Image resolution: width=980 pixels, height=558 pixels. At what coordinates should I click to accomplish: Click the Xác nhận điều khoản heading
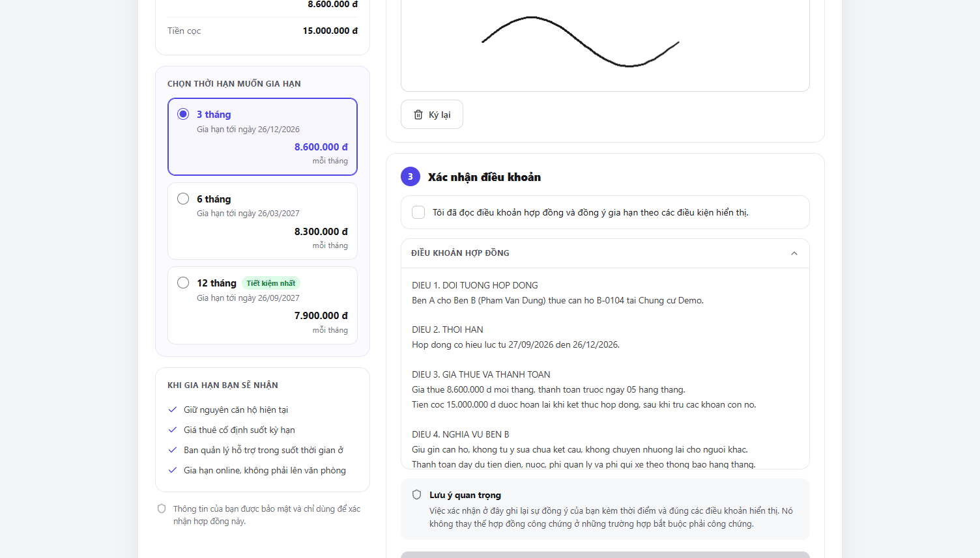(x=484, y=177)
